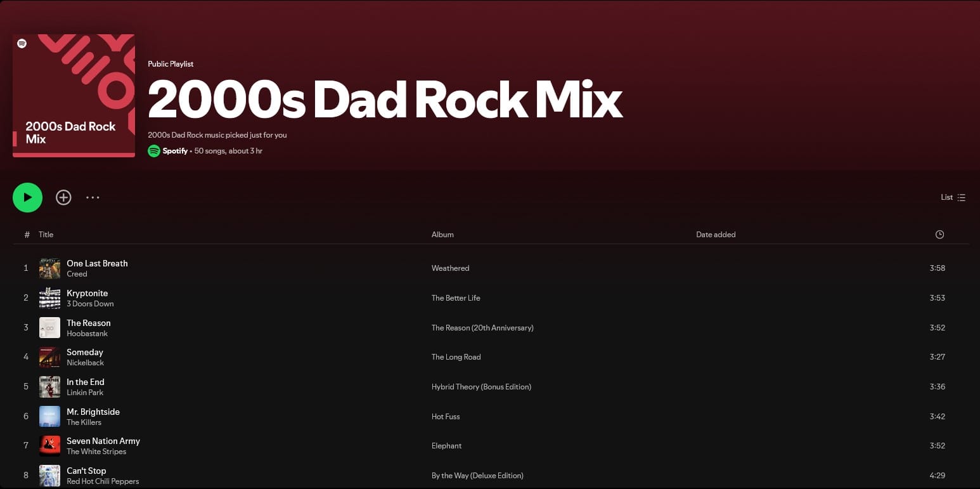Open the Elephant album
The image size is (980, 489).
tap(447, 446)
